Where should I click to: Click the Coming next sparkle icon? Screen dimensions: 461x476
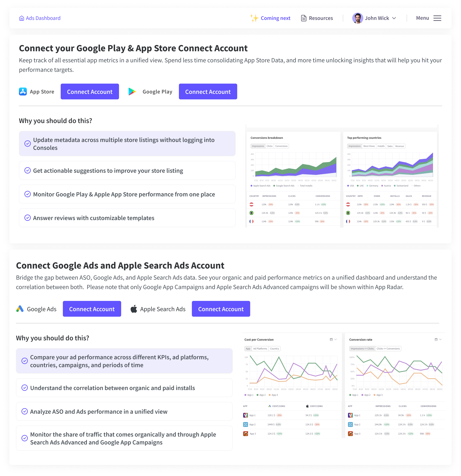254,18
